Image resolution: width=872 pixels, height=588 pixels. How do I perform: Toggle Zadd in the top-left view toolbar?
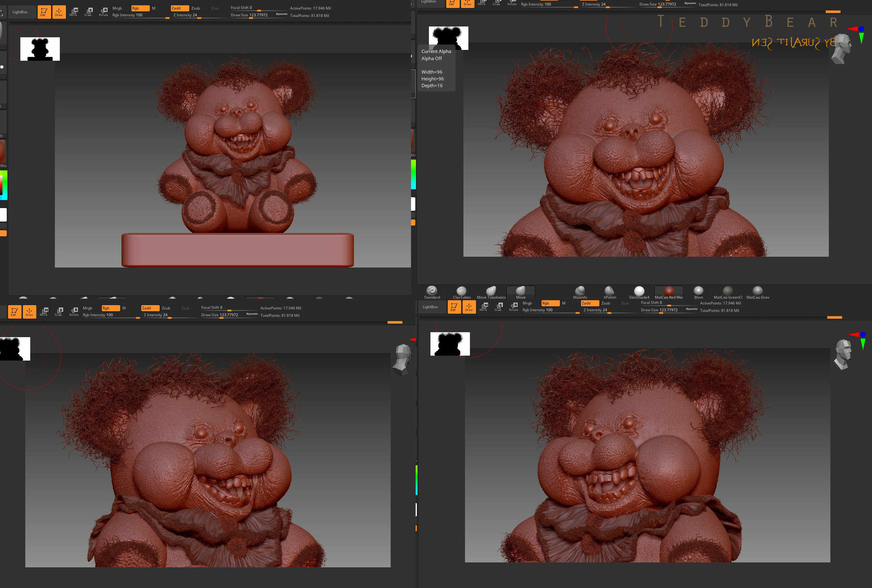coord(180,8)
